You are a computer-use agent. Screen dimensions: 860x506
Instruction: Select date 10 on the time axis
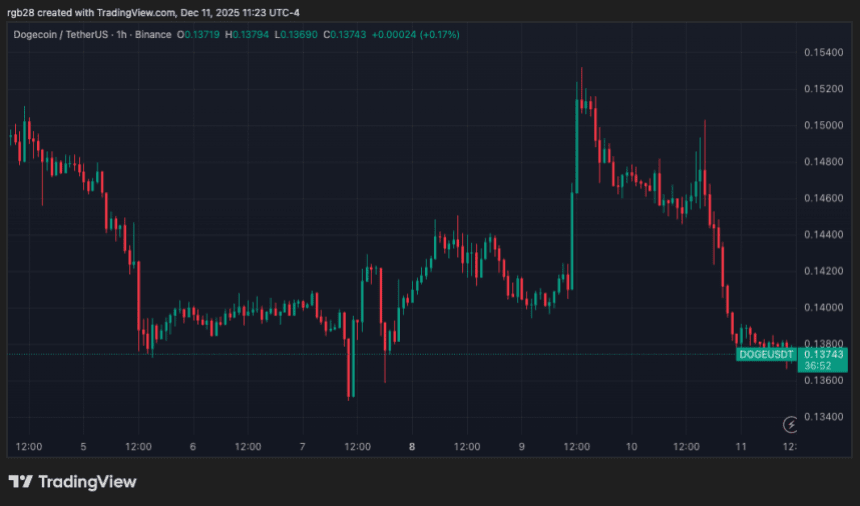coord(631,447)
